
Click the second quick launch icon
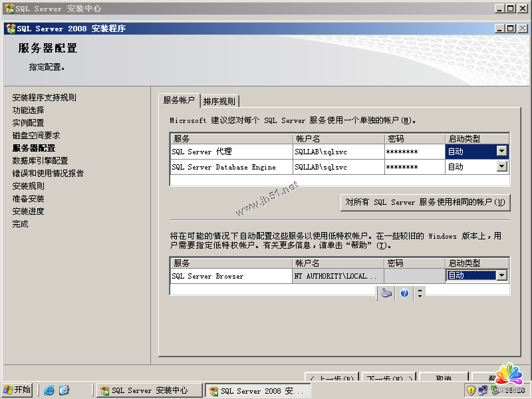click(x=65, y=390)
